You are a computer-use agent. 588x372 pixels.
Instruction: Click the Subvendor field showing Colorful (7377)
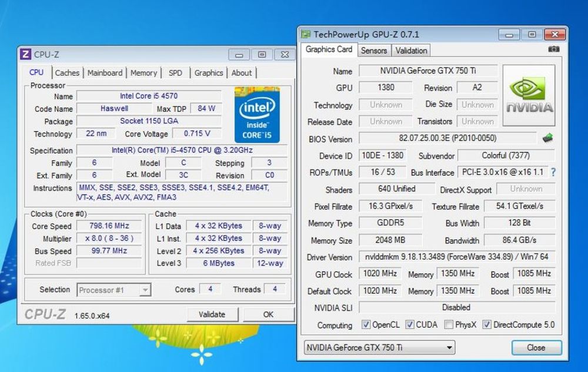coord(506,155)
